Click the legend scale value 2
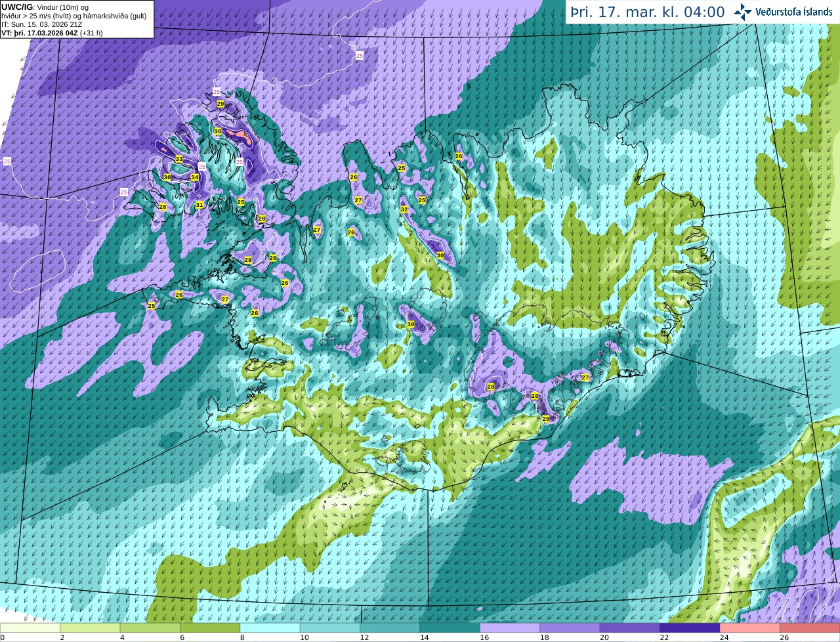The width and height of the screenshot is (840, 642). 62,637
